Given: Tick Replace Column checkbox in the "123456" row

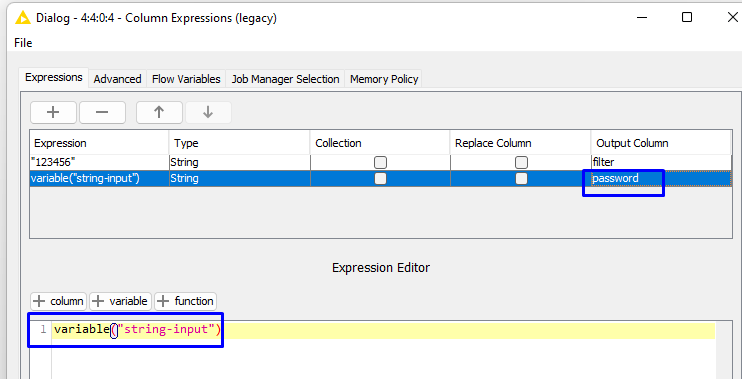Looking at the screenshot, I should click(521, 163).
